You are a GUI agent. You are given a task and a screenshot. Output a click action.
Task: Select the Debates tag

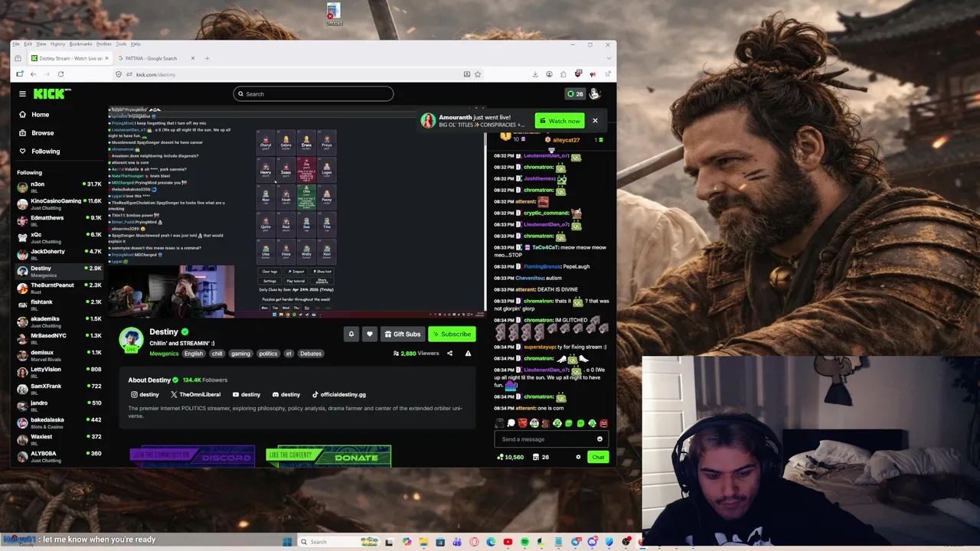pyautogui.click(x=311, y=354)
